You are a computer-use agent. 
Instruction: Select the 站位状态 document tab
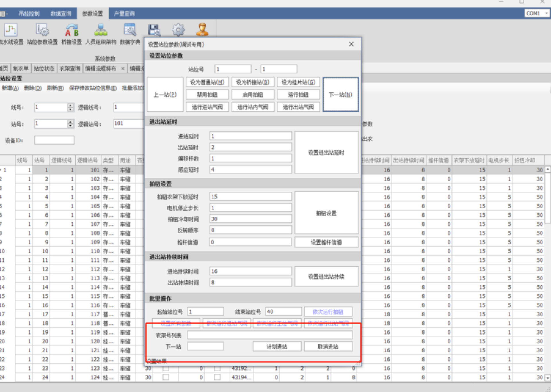point(44,68)
